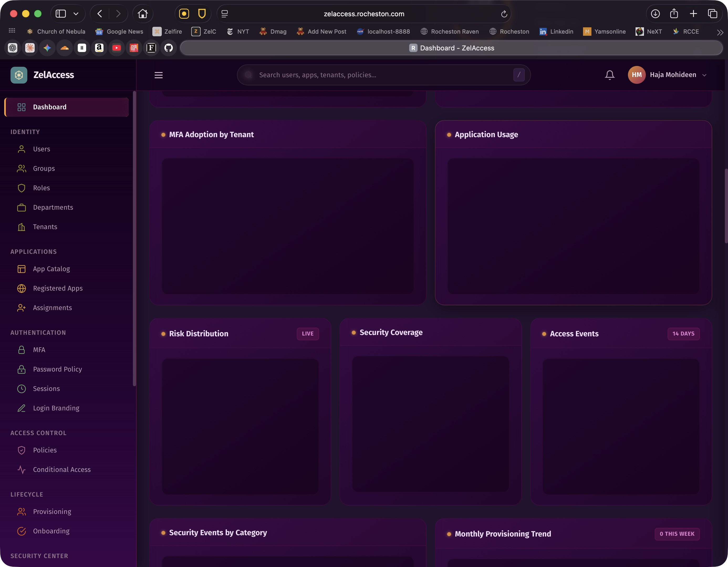The width and height of the screenshot is (728, 567).
Task: Open the Sessions clock icon
Action: pyautogui.click(x=22, y=389)
